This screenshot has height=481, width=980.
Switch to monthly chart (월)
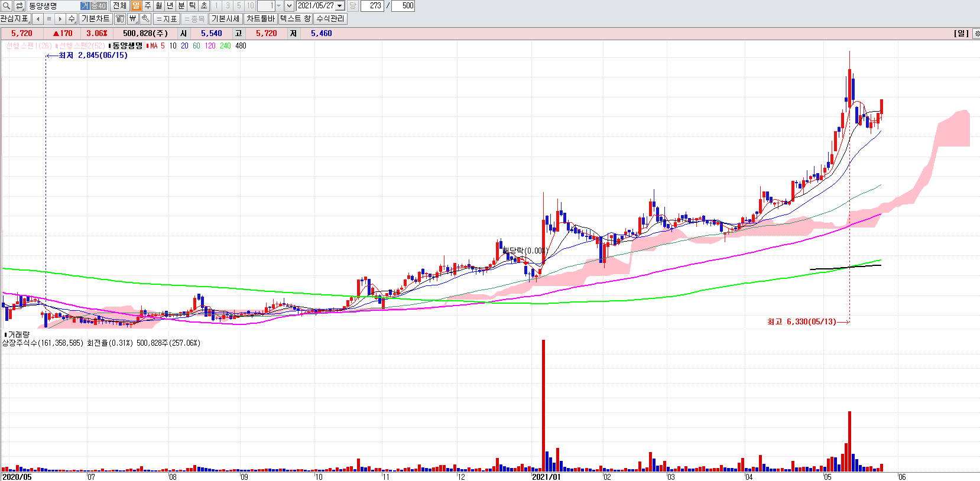coord(159,6)
